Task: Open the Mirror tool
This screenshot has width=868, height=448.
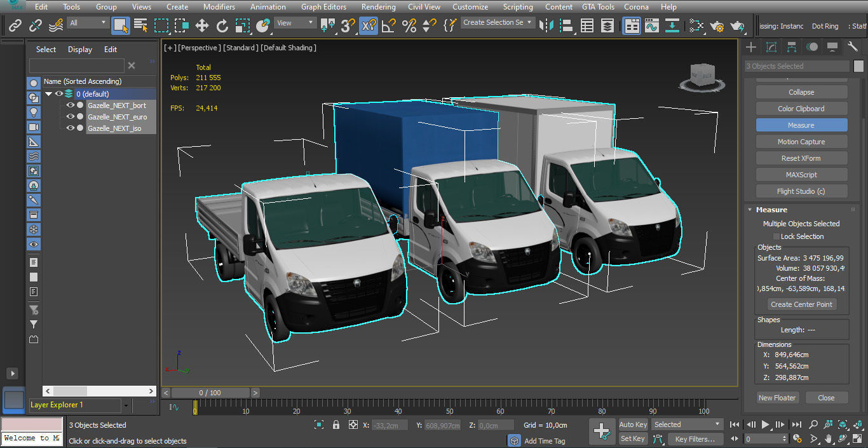Action: (546, 25)
